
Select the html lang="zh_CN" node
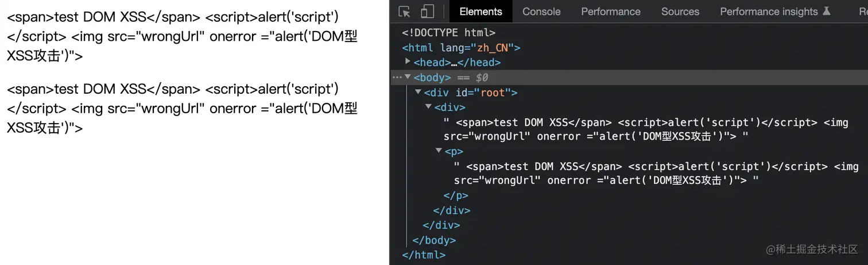coord(461,48)
